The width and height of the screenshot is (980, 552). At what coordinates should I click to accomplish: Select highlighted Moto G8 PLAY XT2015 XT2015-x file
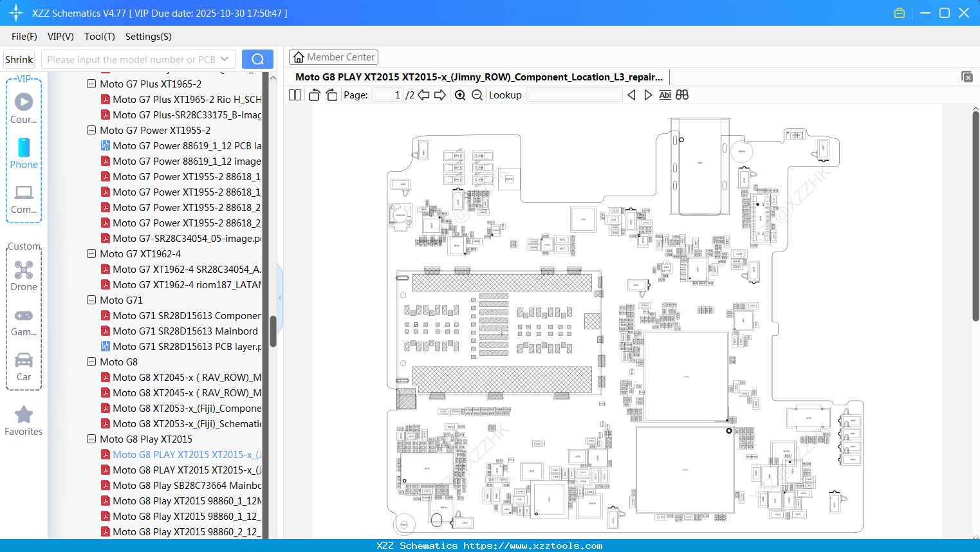tap(181, 455)
